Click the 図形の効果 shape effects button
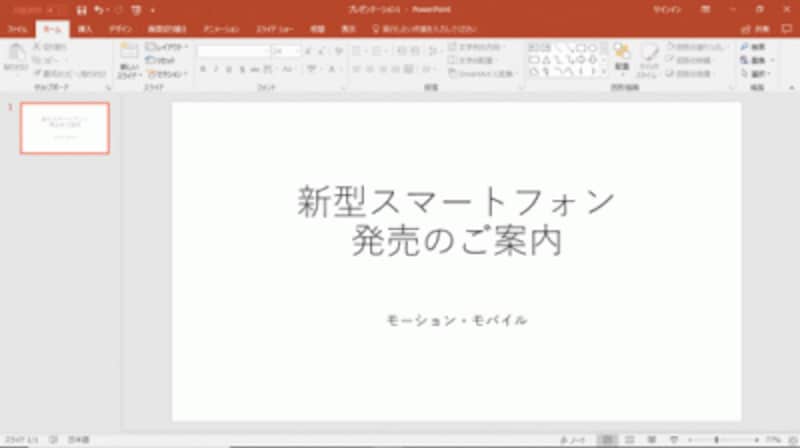The image size is (800, 448). point(690,74)
